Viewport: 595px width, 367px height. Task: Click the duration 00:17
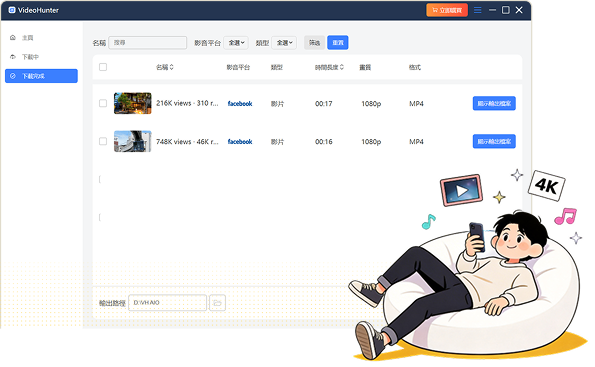tap(324, 104)
